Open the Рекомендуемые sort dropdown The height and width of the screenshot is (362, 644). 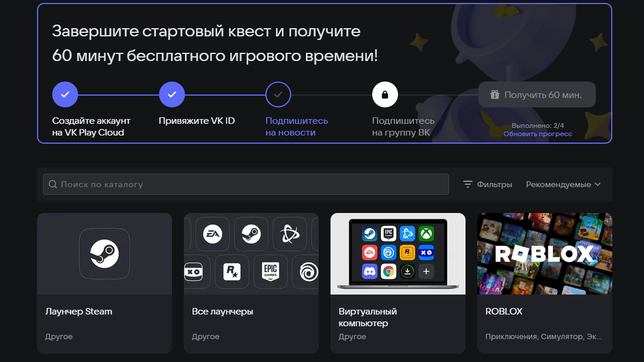tap(563, 184)
